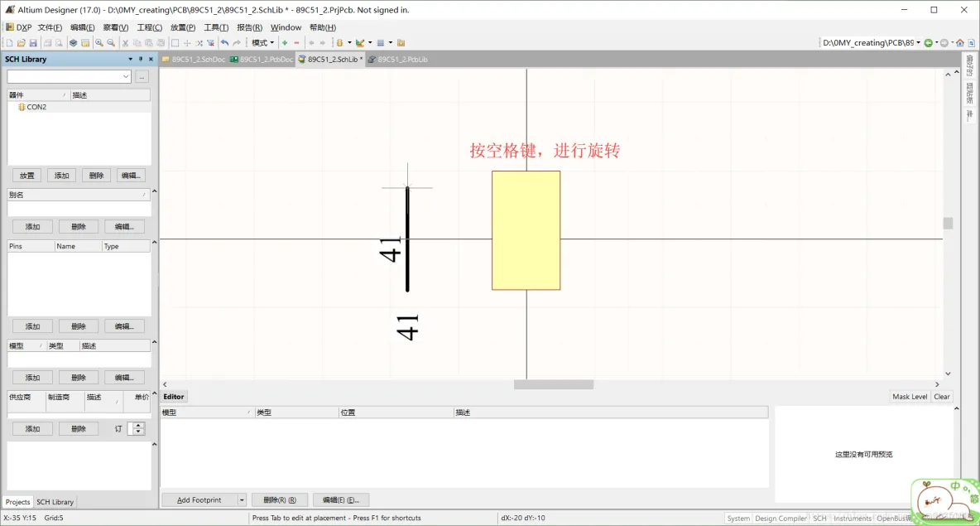
Task: Expand the address bar path dropdown
Action: pos(918,43)
